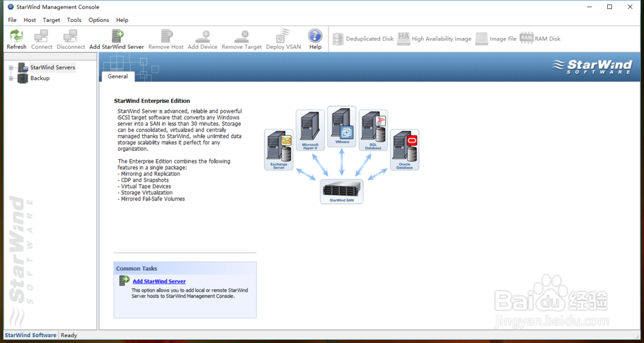Select RAM Disk device type

[x=540, y=39]
